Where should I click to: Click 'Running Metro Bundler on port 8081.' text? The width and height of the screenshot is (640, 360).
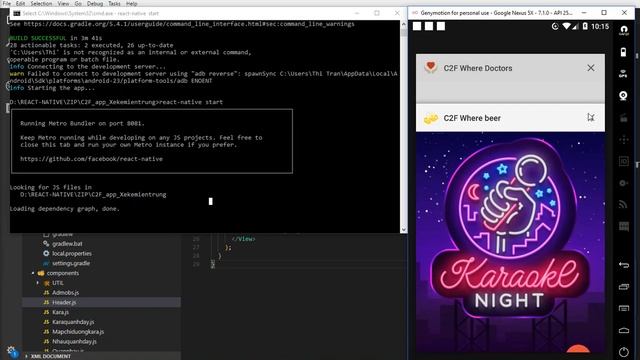[x=82, y=123]
